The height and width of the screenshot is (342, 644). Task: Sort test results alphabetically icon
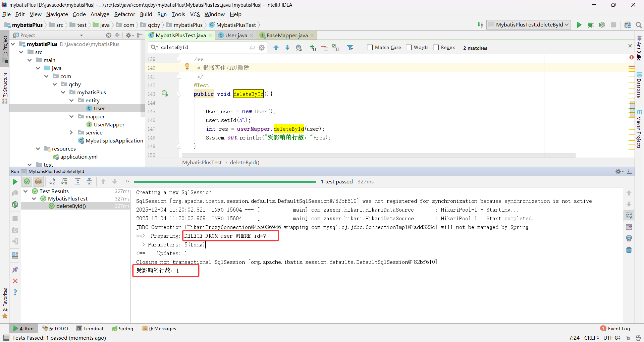[x=52, y=181]
